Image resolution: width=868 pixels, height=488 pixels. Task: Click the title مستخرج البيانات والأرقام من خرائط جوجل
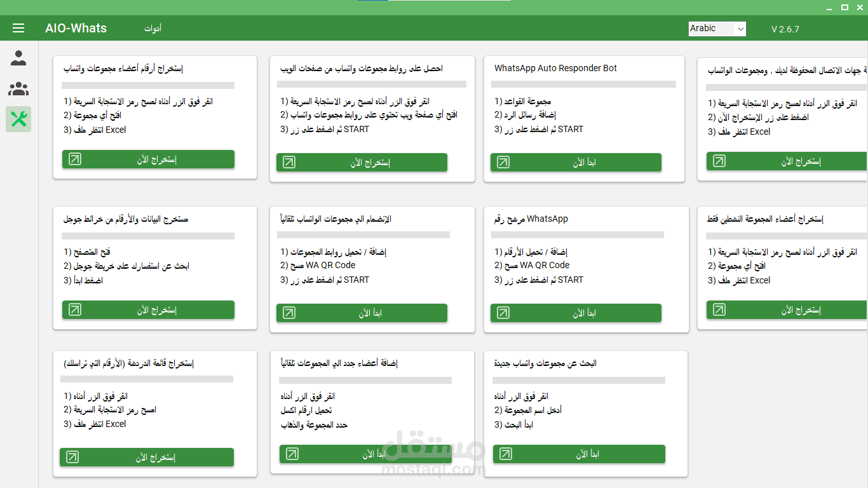[125, 219]
